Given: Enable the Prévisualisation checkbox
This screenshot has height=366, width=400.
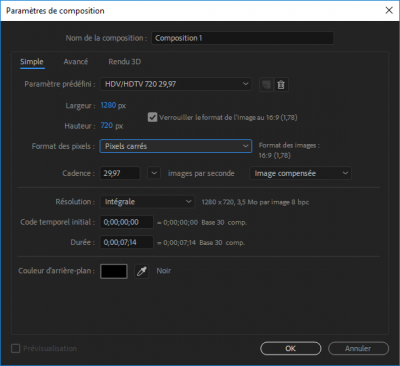Looking at the screenshot, I should 15,348.
